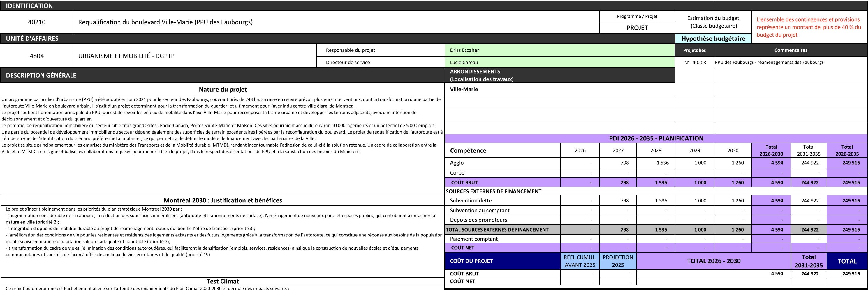Click the Nature du projet heading

click(x=222, y=90)
